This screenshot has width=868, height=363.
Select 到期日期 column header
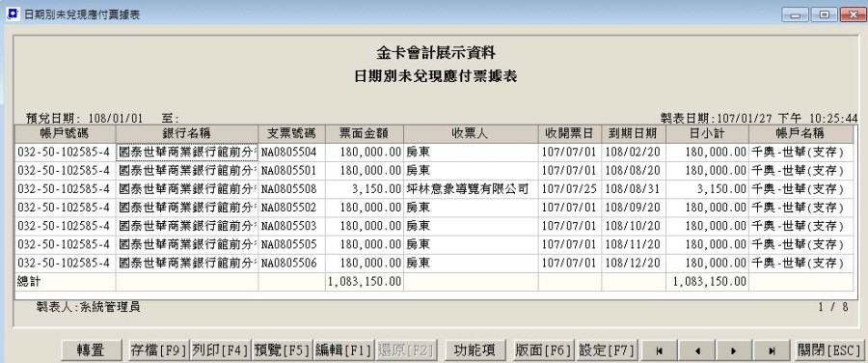(x=634, y=133)
